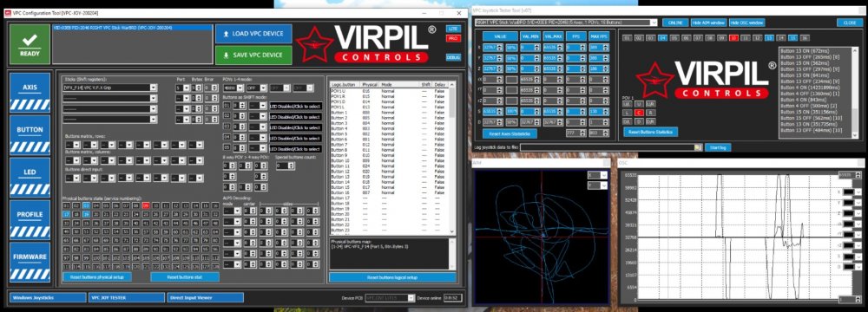Click tester button indicator 16

pyautogui.click(x=805, y=37)
